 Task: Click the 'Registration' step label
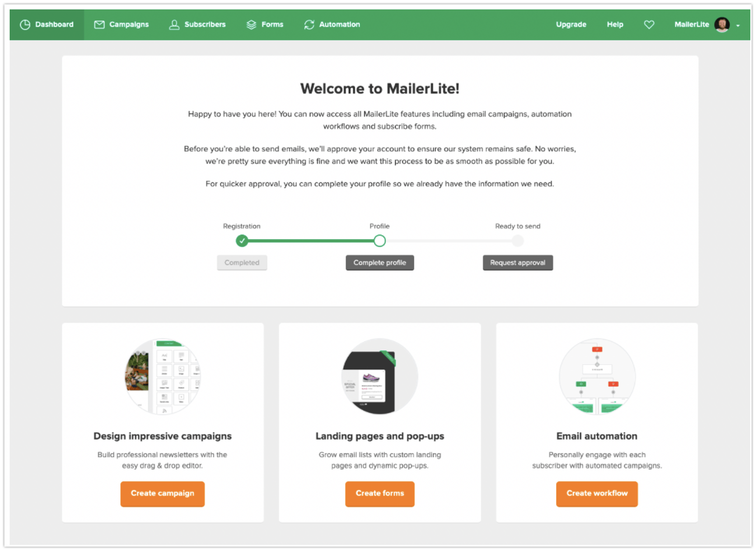241,226
